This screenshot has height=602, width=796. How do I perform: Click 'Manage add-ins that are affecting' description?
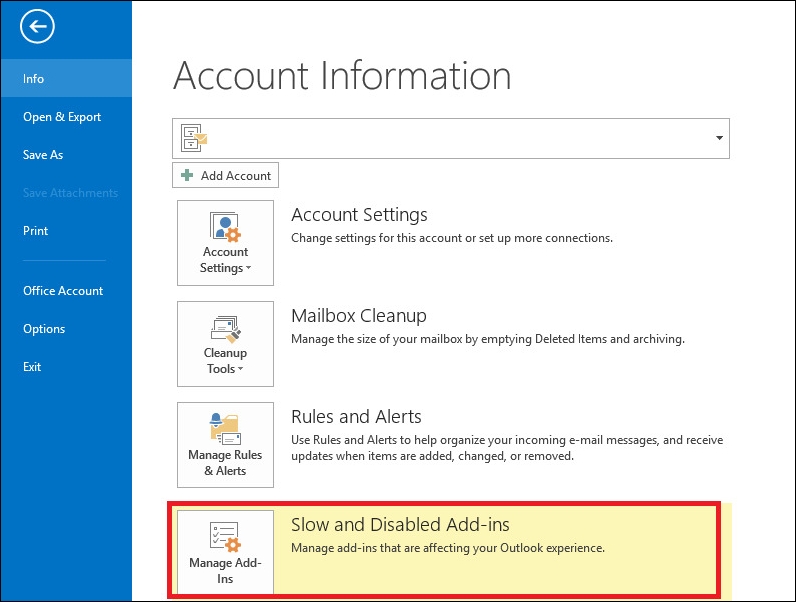(x=448, y=548)
